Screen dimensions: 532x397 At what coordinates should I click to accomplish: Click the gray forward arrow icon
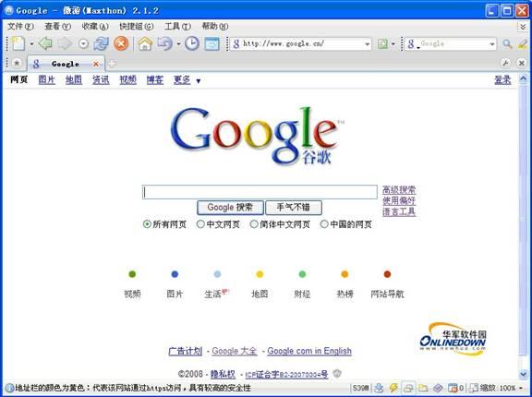[x=65, y=43]
